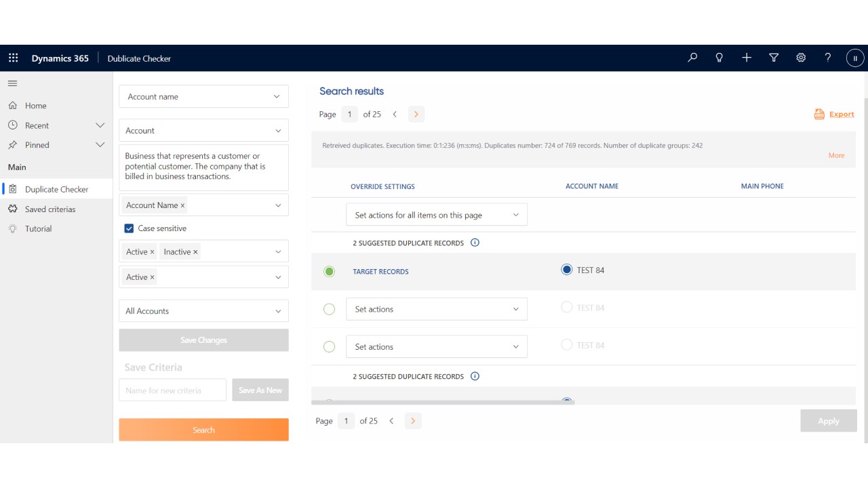Sort by ACCOUNT NAME column header
The height and width of the screenshot is (488, 868).
point(592,186)
